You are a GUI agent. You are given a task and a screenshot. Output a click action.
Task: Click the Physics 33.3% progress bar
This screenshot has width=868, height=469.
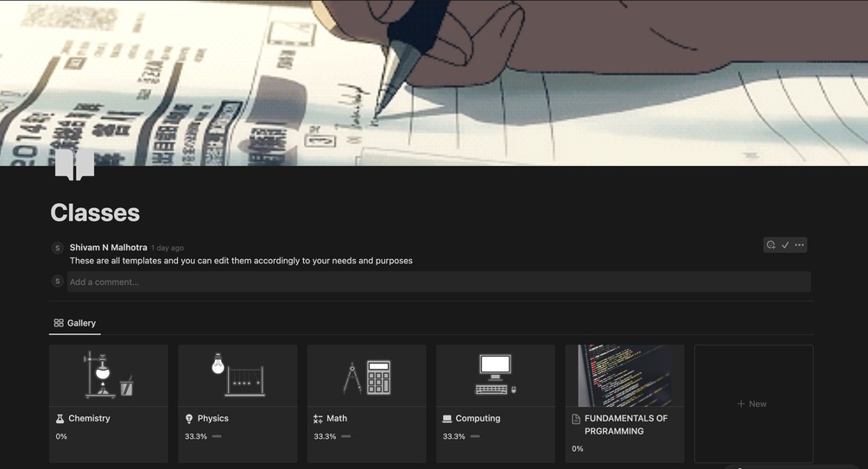[217, 436]
